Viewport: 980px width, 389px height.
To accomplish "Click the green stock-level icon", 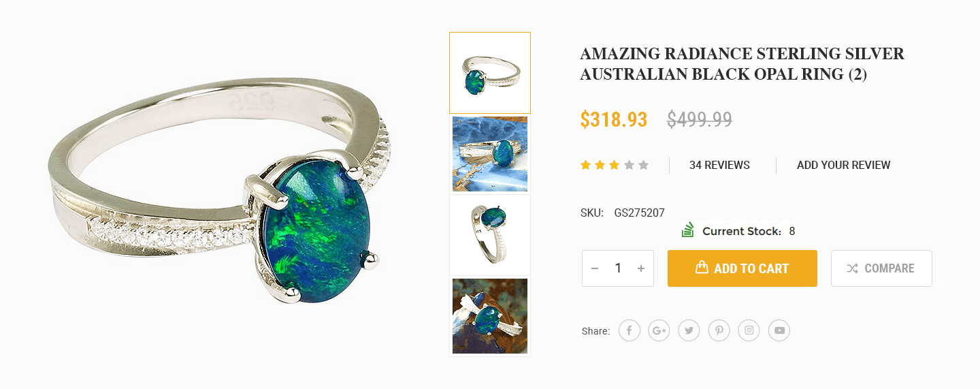I will coord(688,230).
